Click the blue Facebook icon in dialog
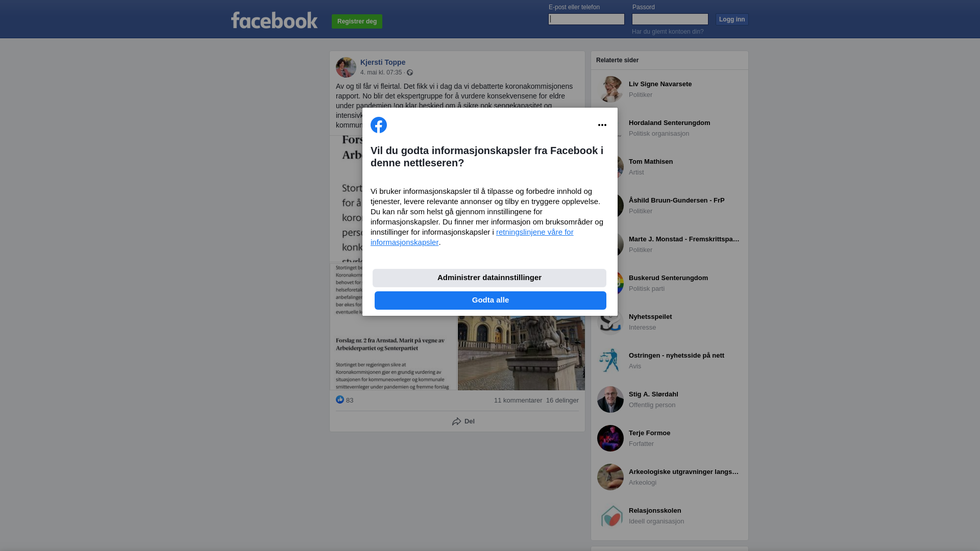This screenshot has height=551, width=980. (x=379, y=125)
